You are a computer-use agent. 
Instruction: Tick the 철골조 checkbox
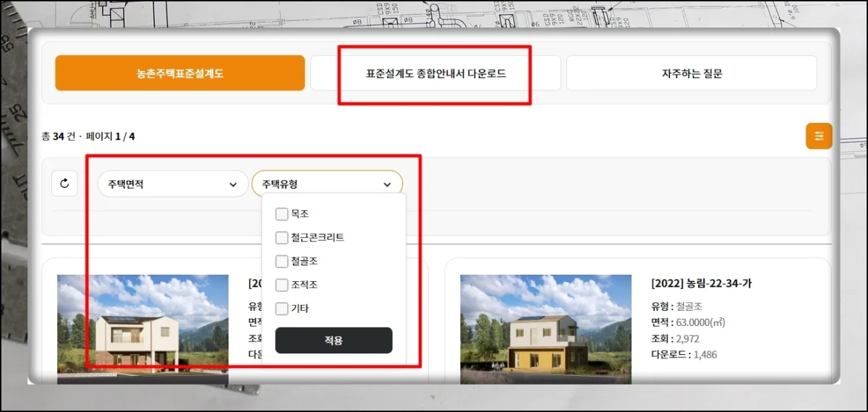(281, 261)
